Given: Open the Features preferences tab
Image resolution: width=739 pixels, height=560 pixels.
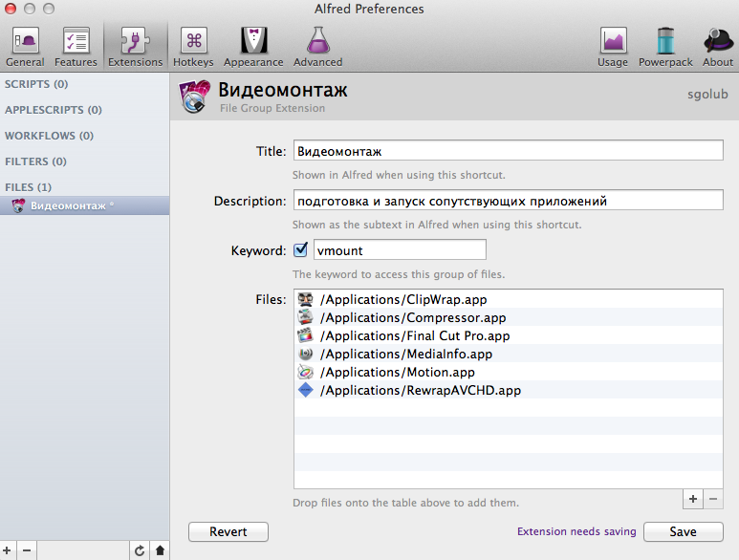Looking at the screenshot, I should [x=76, y=47].
